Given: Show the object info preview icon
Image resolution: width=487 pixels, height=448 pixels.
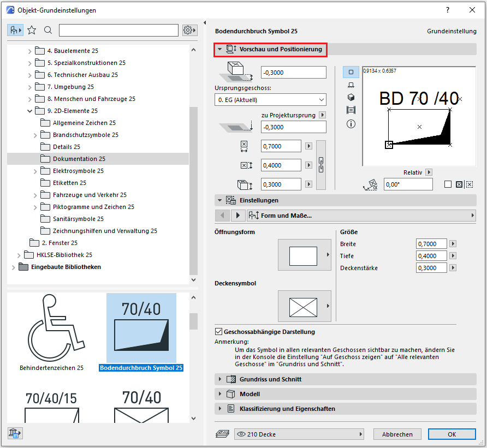Looking at the screenshot, I should pos(351,124).
